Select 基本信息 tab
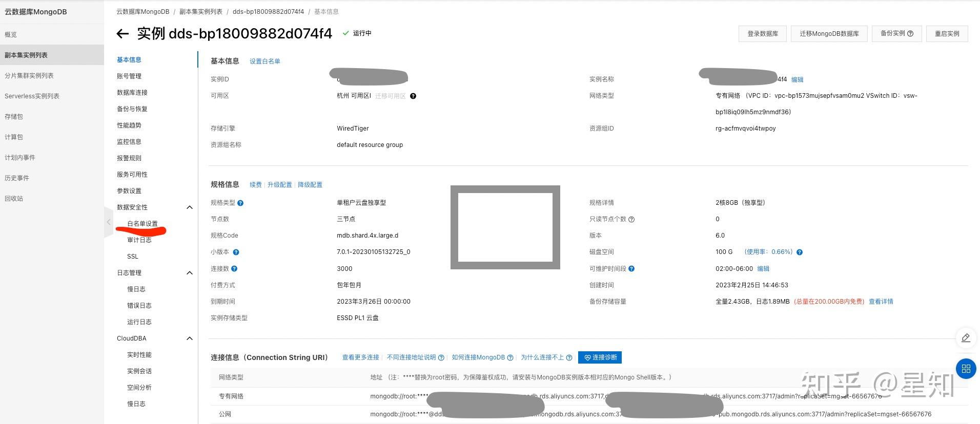The width and height of the screenshot is (980, 424). (129, 60)
